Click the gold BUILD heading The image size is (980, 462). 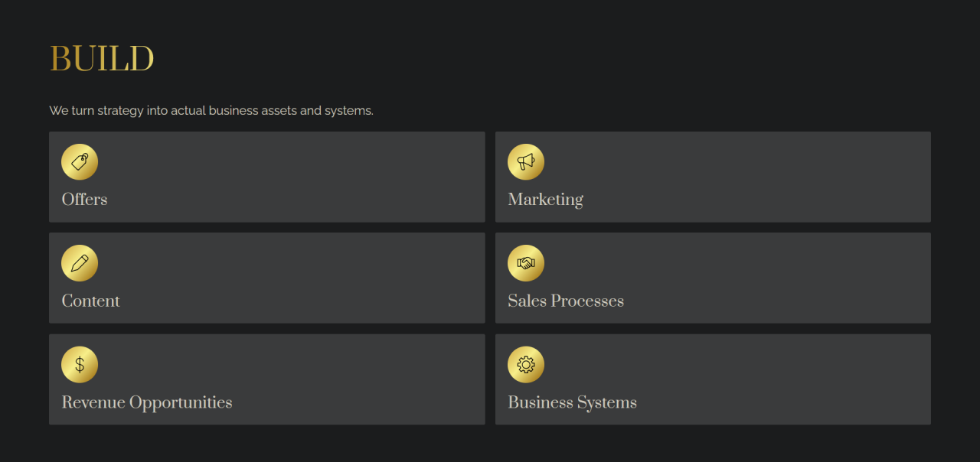click(102, 59)
